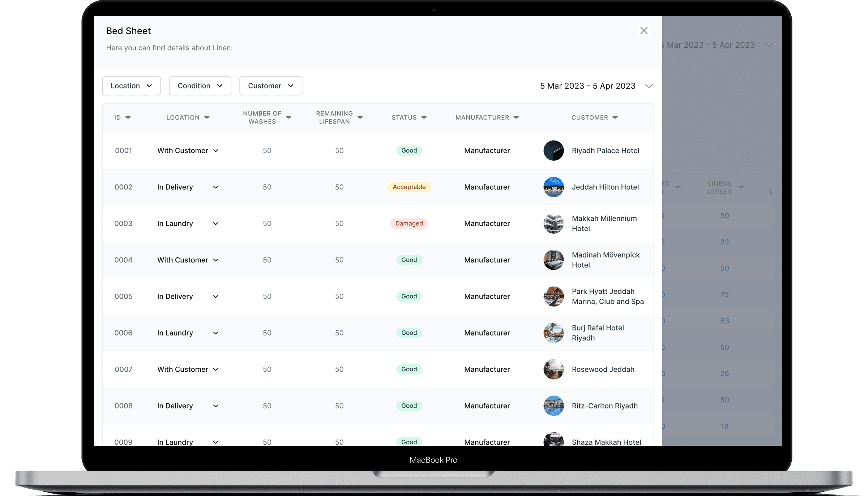Click the Acceptable status badge
Viewport: 868px width, 497px height.
coord(409,187)
